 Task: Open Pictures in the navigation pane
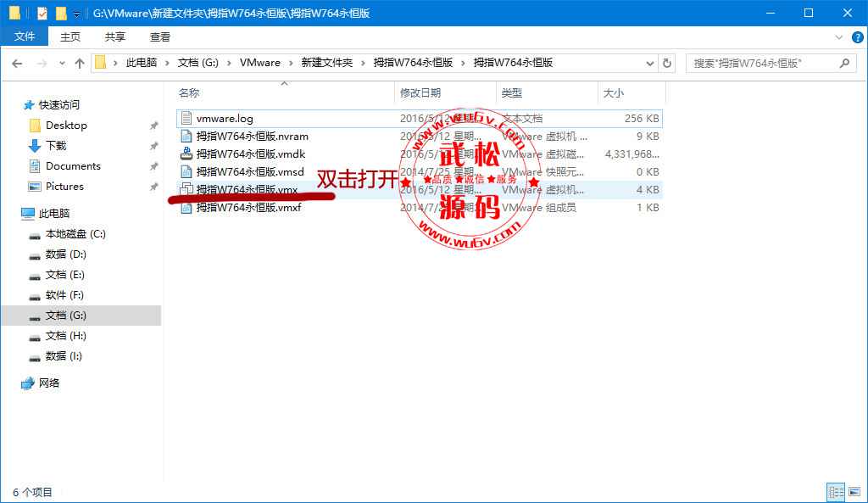point(64,187)
